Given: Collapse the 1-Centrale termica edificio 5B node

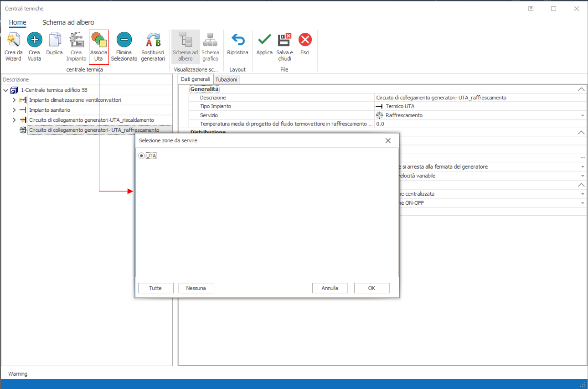Looking at the screenshot, I should 6,90.
